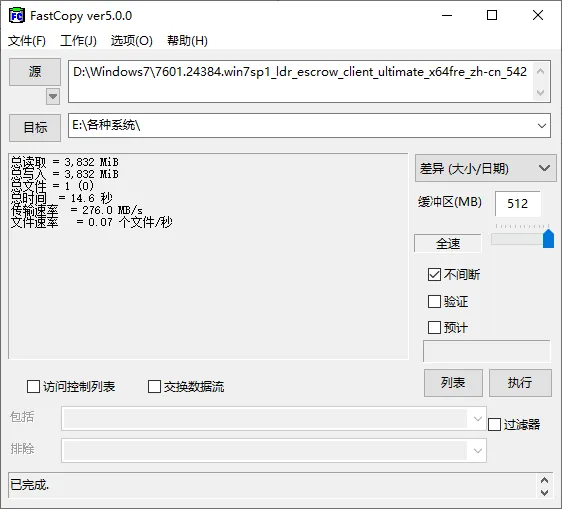Enable the 交换数据流 checkbox
The height and width of the screenshot is (509, 562).
click(x=154, y=386)
